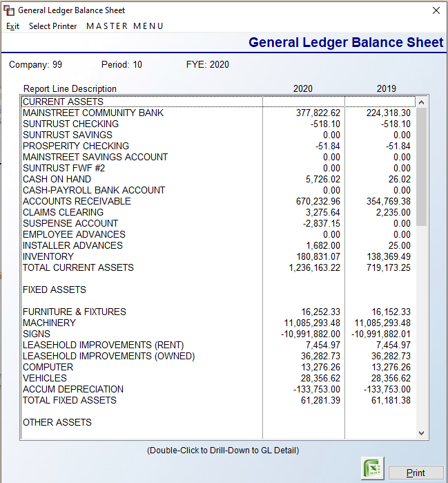Viewport: 448px width, 483px height.
Task: Export report using the Excel icon
Action: tap(373, 468)
